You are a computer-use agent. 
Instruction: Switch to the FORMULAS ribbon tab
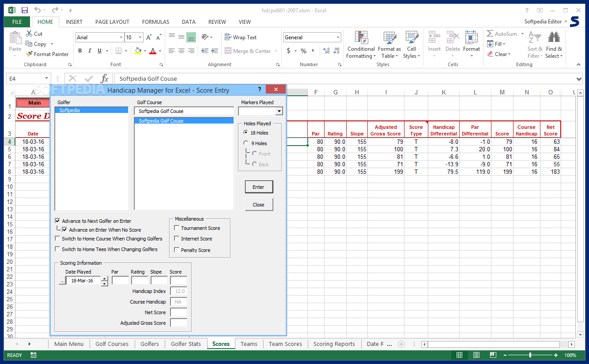pyautogui.click(x=155, y=22)
